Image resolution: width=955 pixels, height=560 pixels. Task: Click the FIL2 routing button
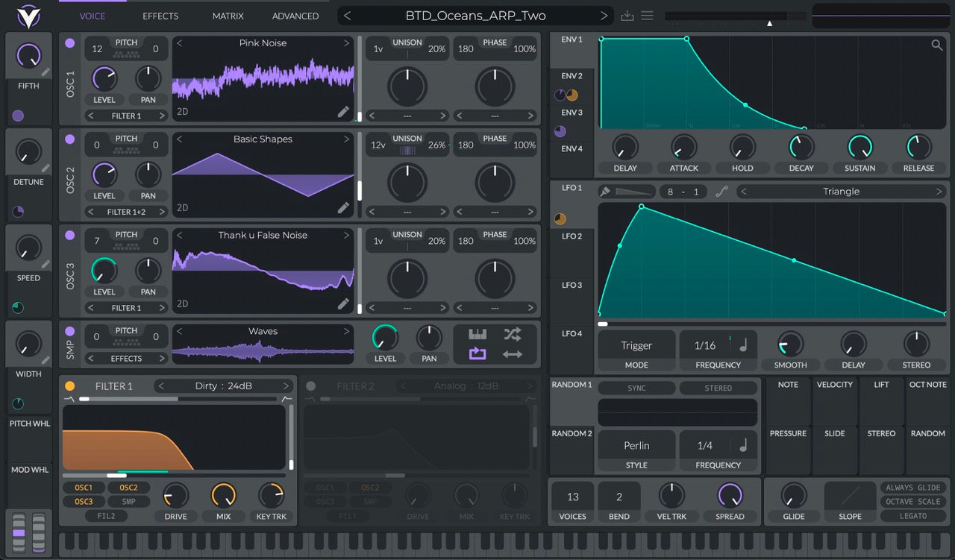point(106,516)
